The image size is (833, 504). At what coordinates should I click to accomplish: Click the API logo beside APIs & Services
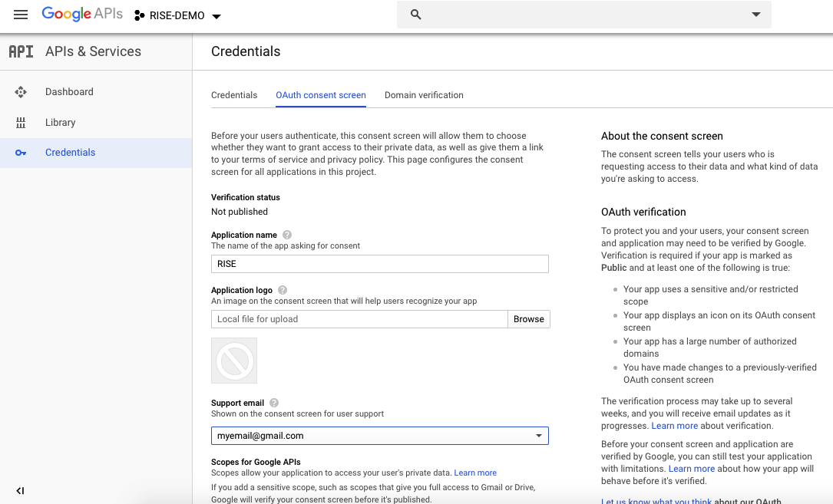pos(21,51)
